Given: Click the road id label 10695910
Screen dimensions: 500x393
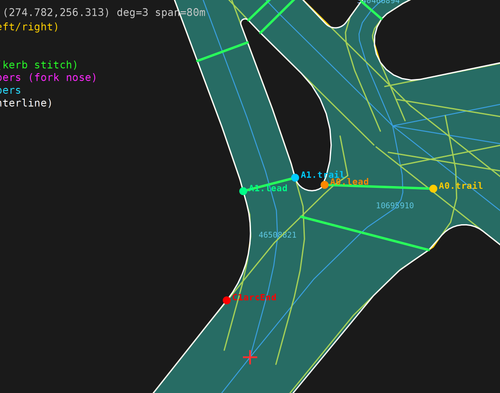Looking at the screenshot, I should coord(395,206).
